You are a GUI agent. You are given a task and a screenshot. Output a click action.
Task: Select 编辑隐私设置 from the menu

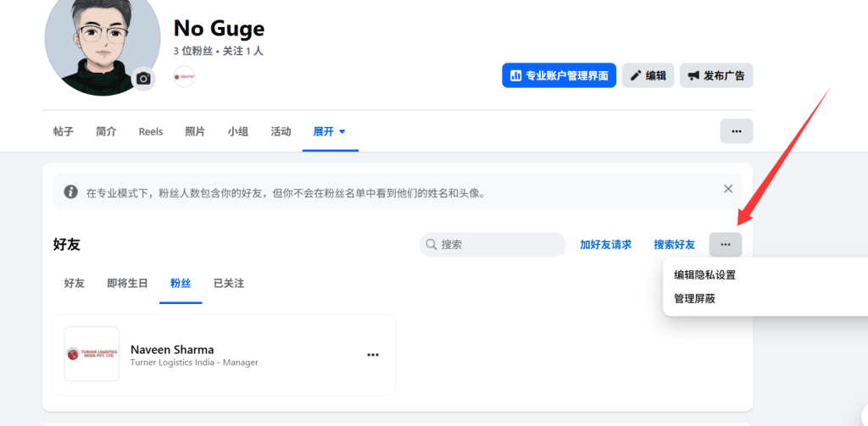tap(704, 275)
